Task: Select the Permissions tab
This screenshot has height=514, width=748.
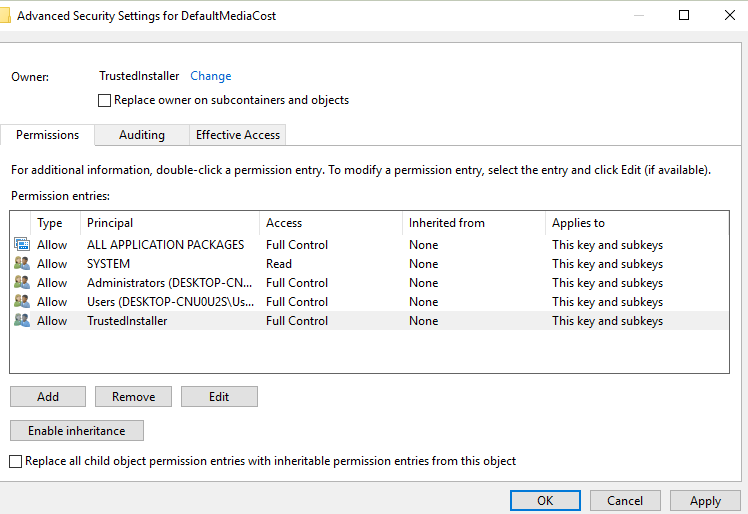Action: 47,135
